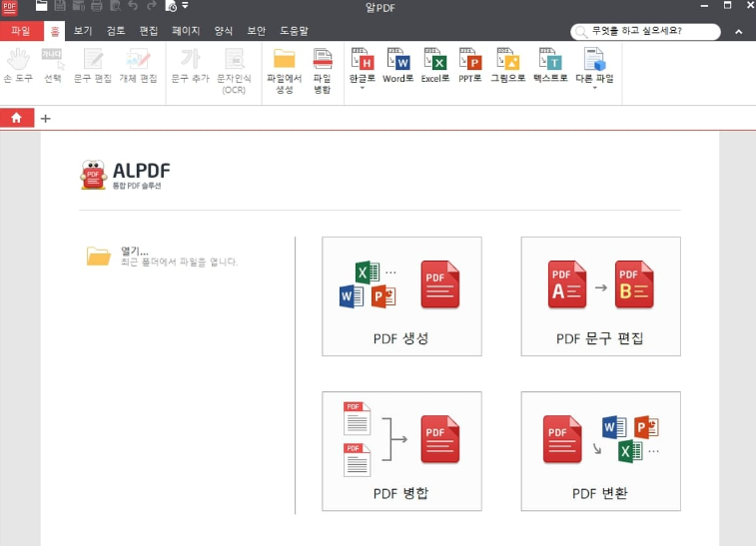756x546 pixels.
Task: Click the ALPDF app logo icon
Action: click(93, 175)
